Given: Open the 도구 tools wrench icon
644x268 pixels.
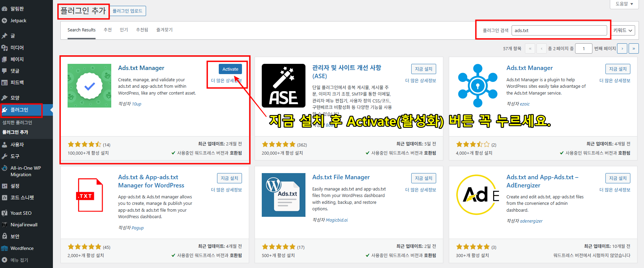Looking at the screenshot, I should [4, 156].
